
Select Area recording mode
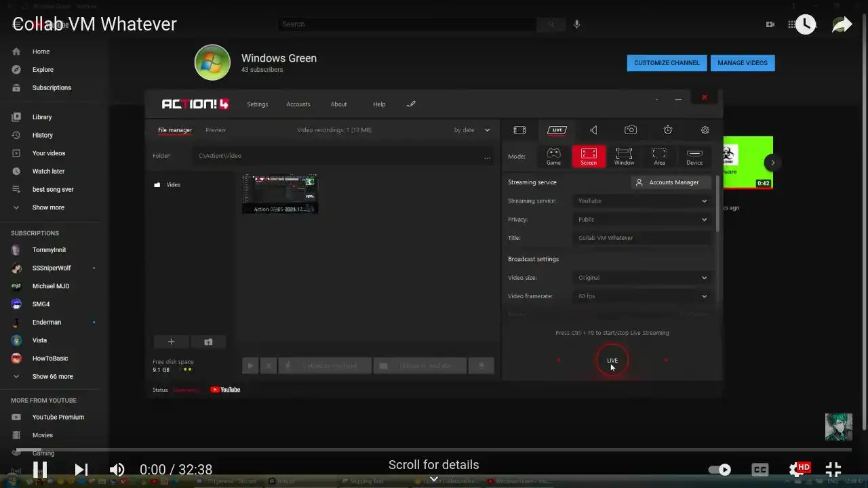point(659,157)
